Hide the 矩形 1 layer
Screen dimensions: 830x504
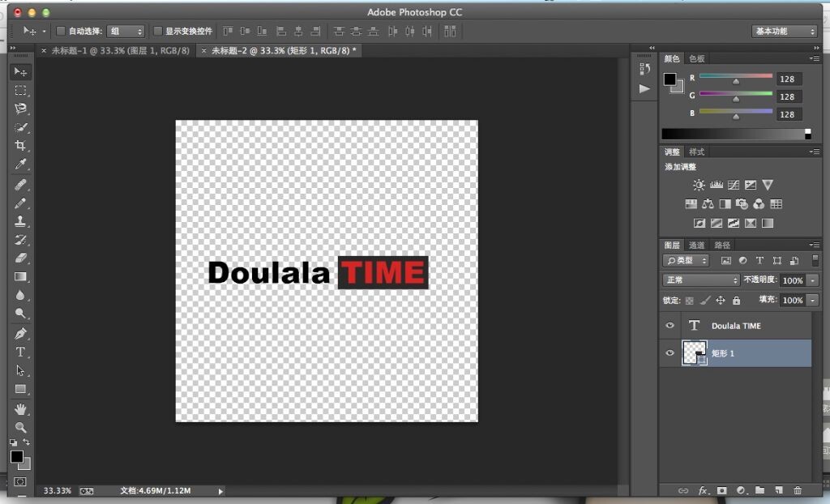(670, 353)
